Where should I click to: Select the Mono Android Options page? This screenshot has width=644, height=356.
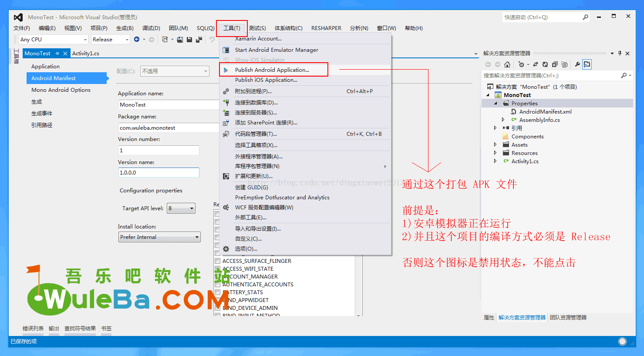(61, 90)
